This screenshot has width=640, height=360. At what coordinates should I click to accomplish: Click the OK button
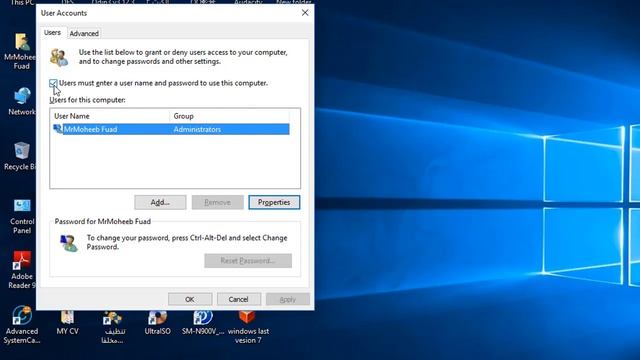pyautogui.click(x=190, y=299)
